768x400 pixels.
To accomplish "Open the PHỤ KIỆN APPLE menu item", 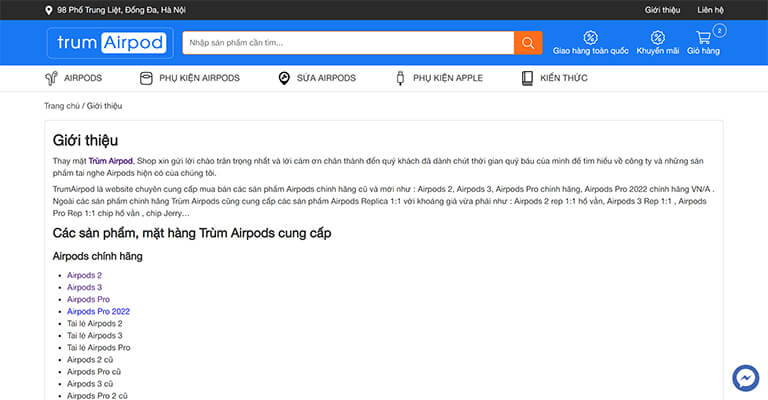I will pos(448,78).
